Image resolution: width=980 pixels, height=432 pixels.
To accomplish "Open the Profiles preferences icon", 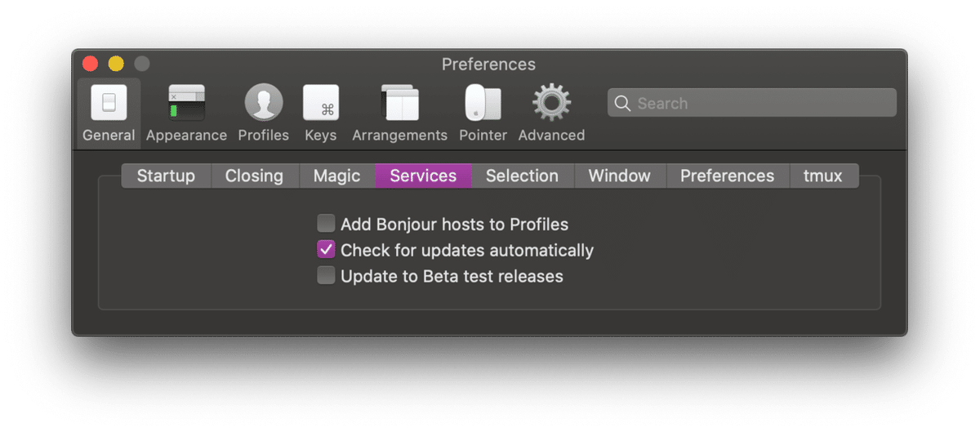I will click(x=264, y=104).
